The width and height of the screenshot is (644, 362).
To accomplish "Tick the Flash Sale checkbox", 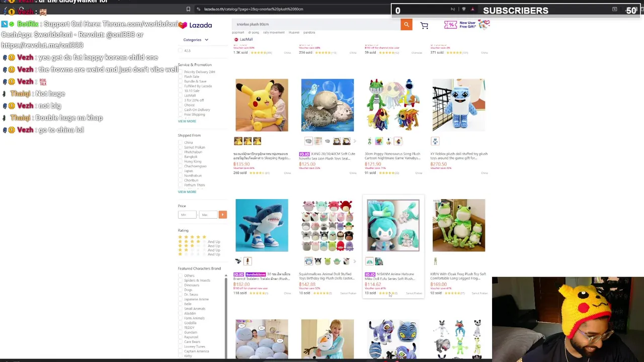I will [180, 76].
